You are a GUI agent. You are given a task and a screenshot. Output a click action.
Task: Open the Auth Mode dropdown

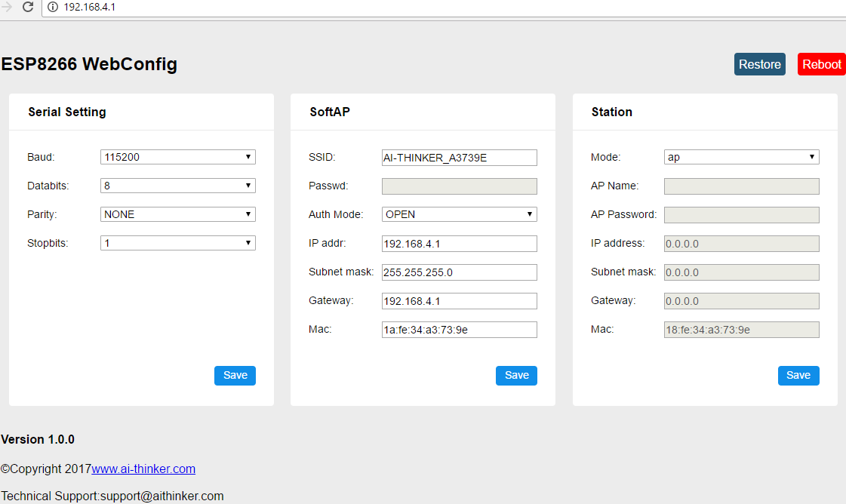(x=460, y=214)
